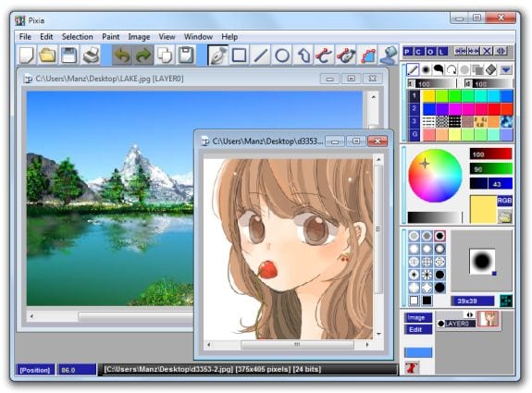Select palette row G button
The height and width of the screenshot is (393, 532).
pos(414,135)
